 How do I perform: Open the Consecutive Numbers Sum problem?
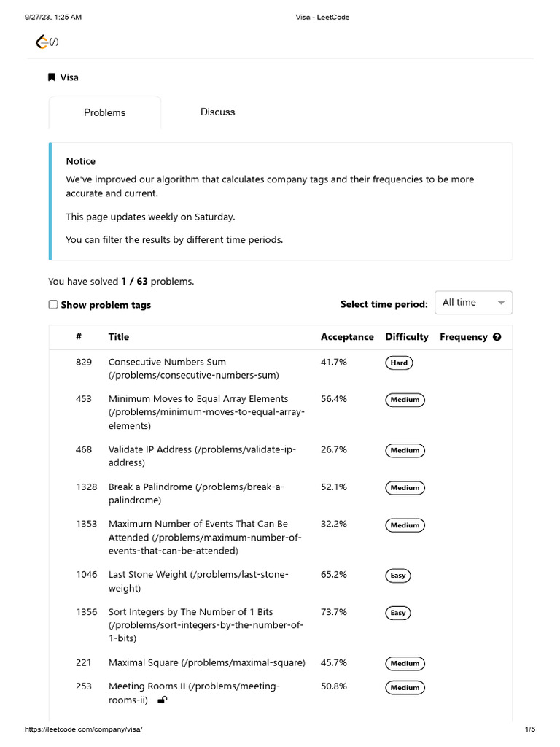(x=167, y=362)
